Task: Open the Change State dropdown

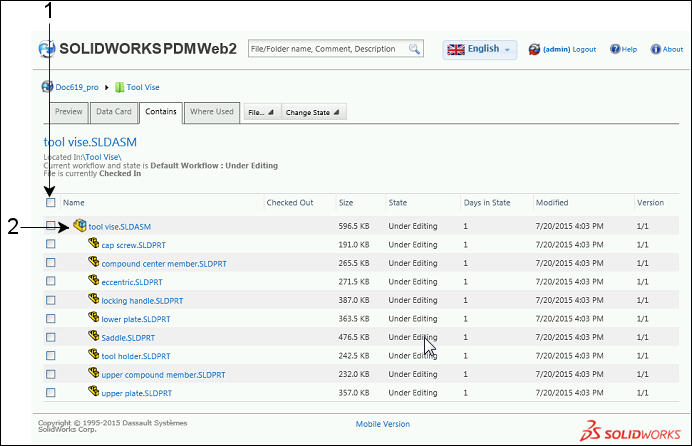Action: pos(313,112)
